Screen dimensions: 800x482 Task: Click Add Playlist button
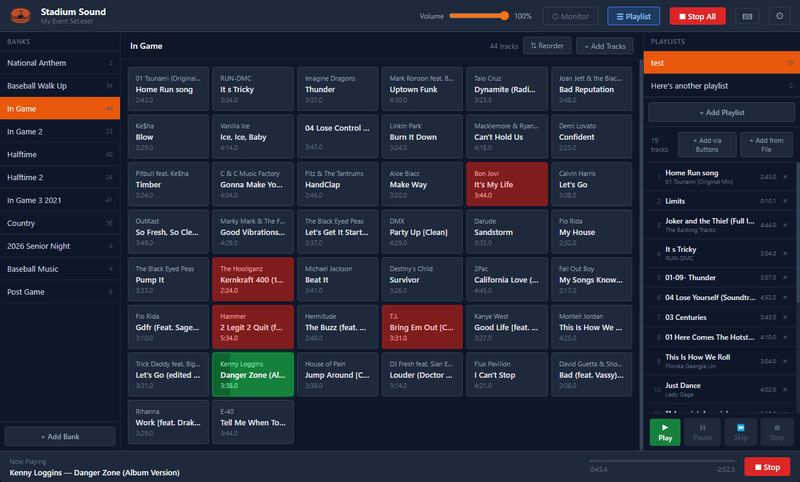[721, 112]
